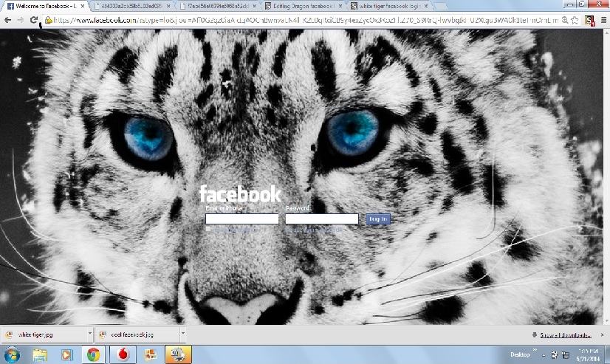Click the down-arrow icon beside Show all downloads
Screen dimensions: 610x364
pyautogui.click(x=535, y=334)
